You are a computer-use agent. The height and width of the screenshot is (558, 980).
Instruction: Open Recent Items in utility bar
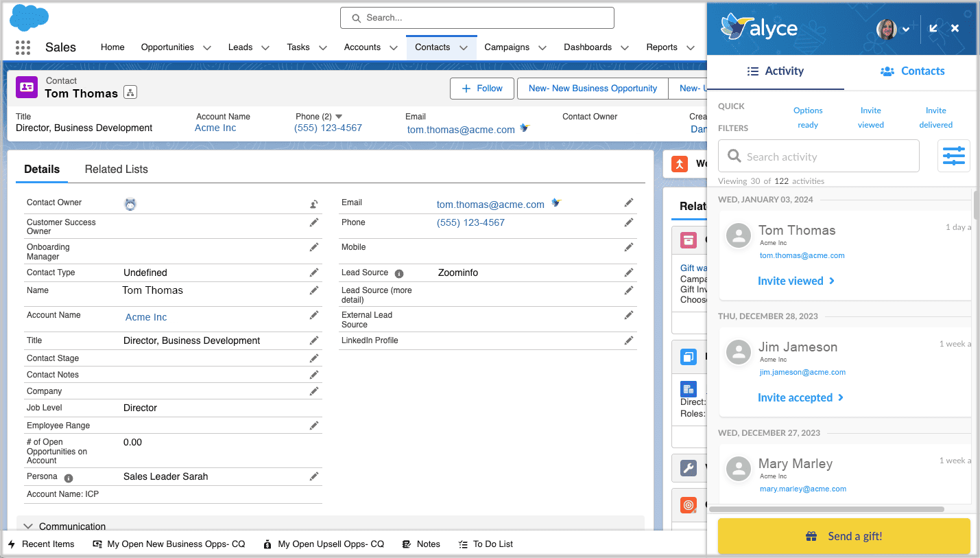point(40,544)
